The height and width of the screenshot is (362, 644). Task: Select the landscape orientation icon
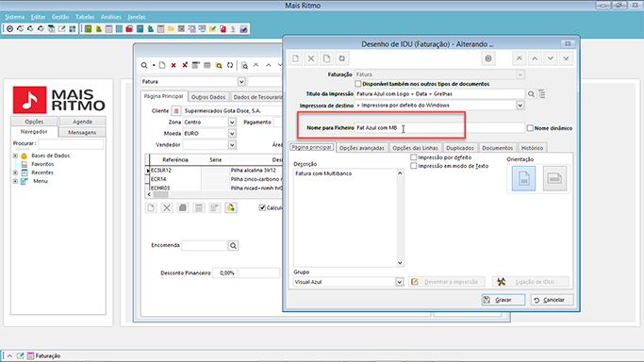pyautogui.click(x=554, y=178)
